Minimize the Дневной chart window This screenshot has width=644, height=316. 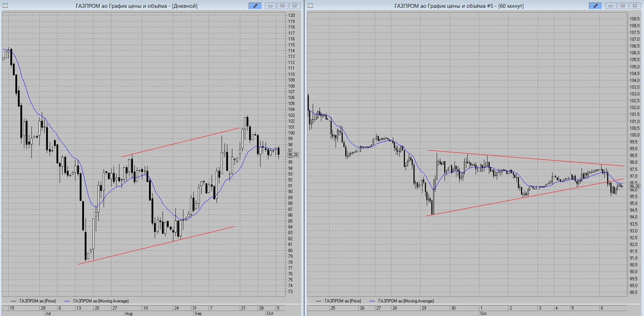pyautogui.click(x=270, y=6)
